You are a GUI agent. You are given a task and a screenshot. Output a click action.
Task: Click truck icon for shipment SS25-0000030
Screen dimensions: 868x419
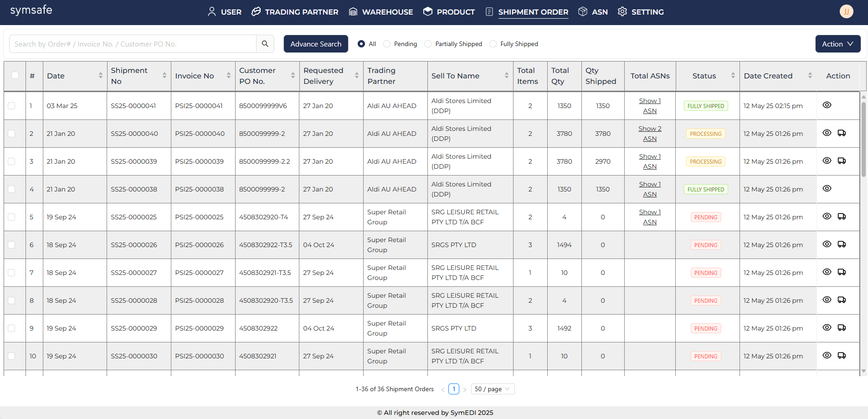pos(842,356)
